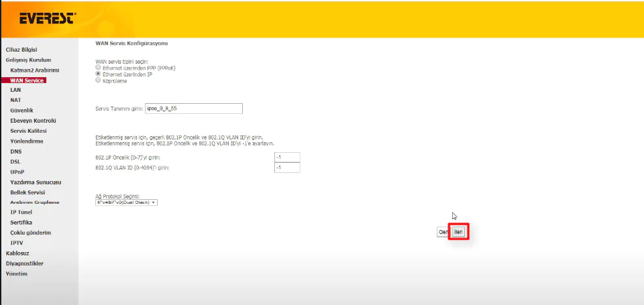Select Ethernet üzerinden IP radio
The width and height of the screenshot is (644, 305).
click(98, 74)
